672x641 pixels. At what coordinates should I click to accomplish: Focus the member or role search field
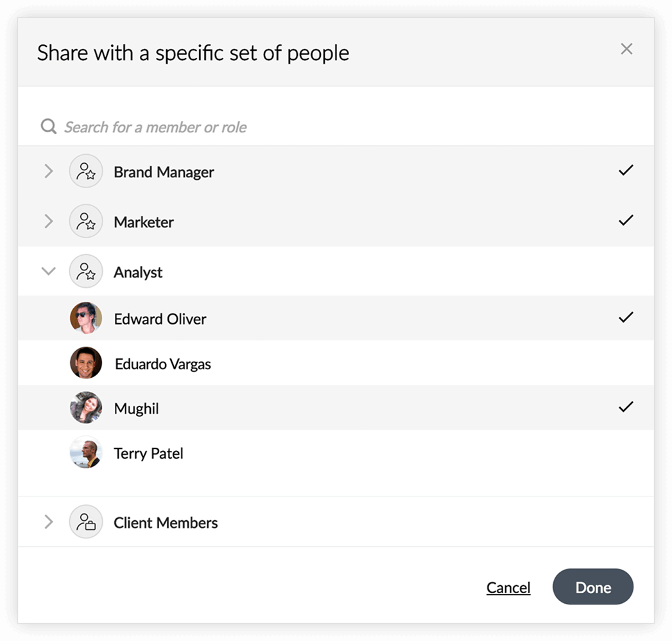pyautogui.click(x=336, y=127)
